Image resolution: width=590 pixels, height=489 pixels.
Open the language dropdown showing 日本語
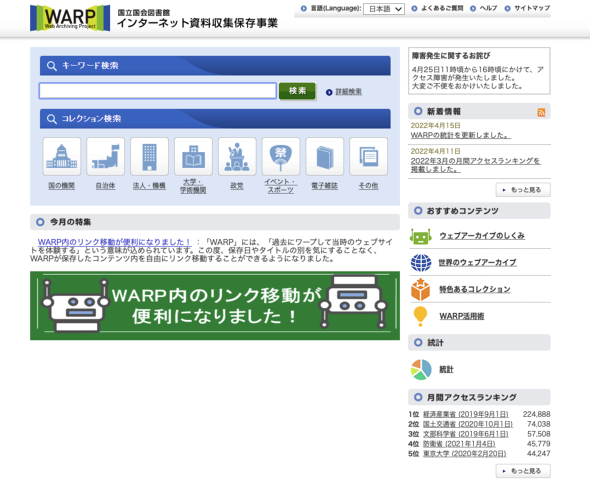tap(384, 9)
